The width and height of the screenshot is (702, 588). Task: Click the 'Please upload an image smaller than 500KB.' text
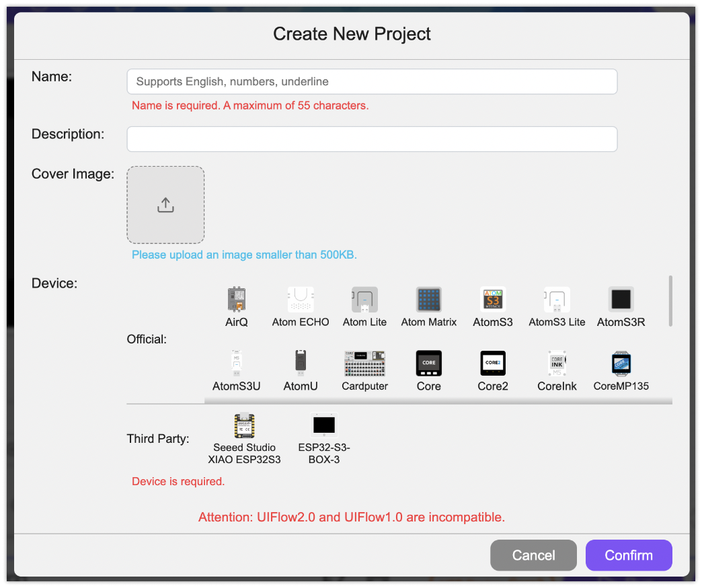244,255
